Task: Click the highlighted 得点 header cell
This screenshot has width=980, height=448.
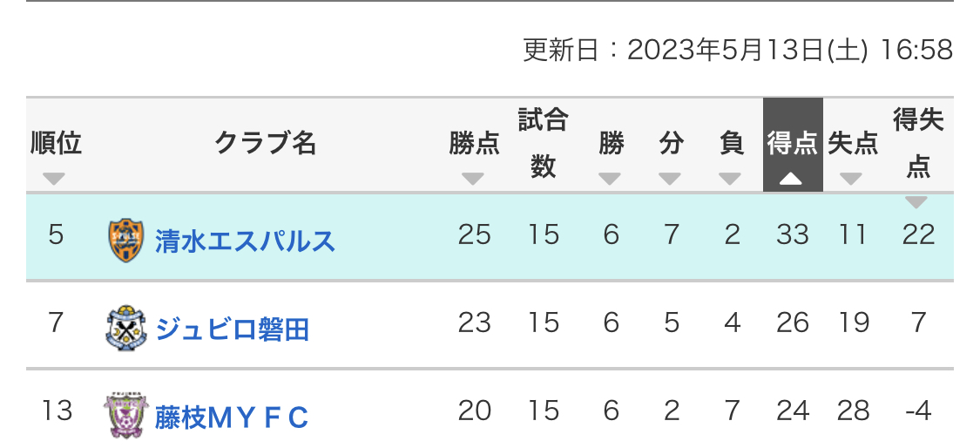Action: [x=793, y=145]
